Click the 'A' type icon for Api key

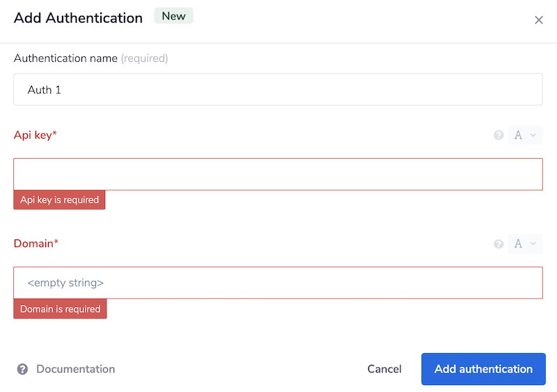pos(518,135)
